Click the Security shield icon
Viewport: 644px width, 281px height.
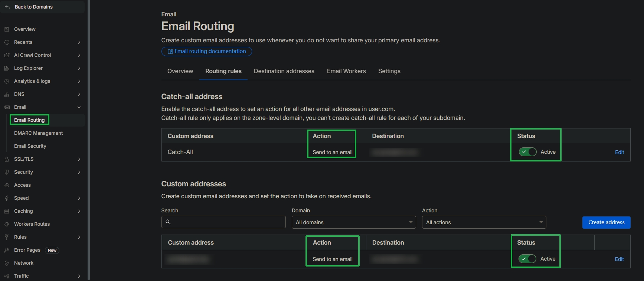click(7, 172)
